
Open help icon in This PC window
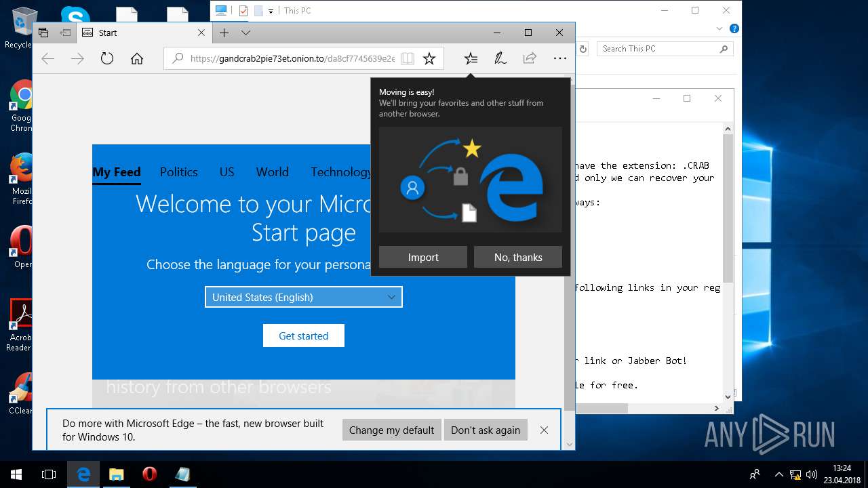(734, 29)
